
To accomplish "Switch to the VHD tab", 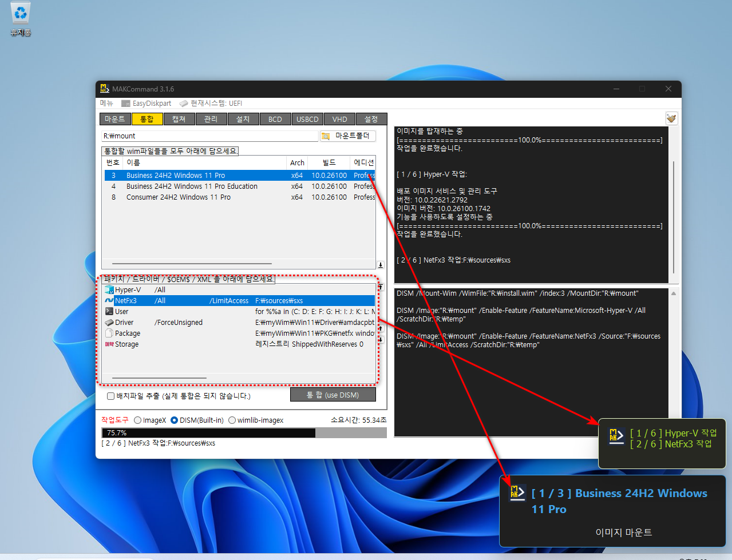I will [x=339, y=119].
